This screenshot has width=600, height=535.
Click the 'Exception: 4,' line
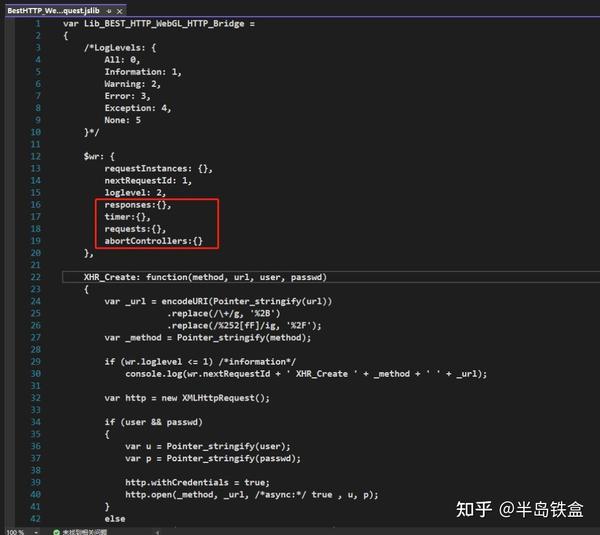[x=138, y=108]
